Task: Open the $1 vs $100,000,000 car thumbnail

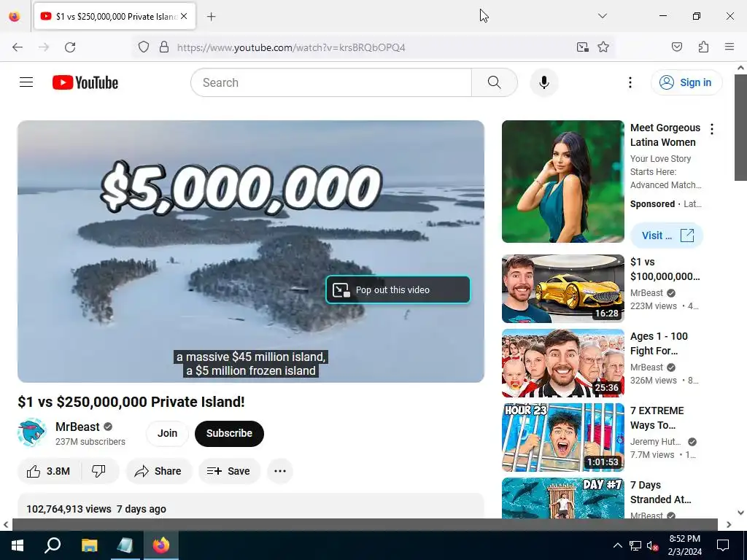Action: tap(562, 289)
